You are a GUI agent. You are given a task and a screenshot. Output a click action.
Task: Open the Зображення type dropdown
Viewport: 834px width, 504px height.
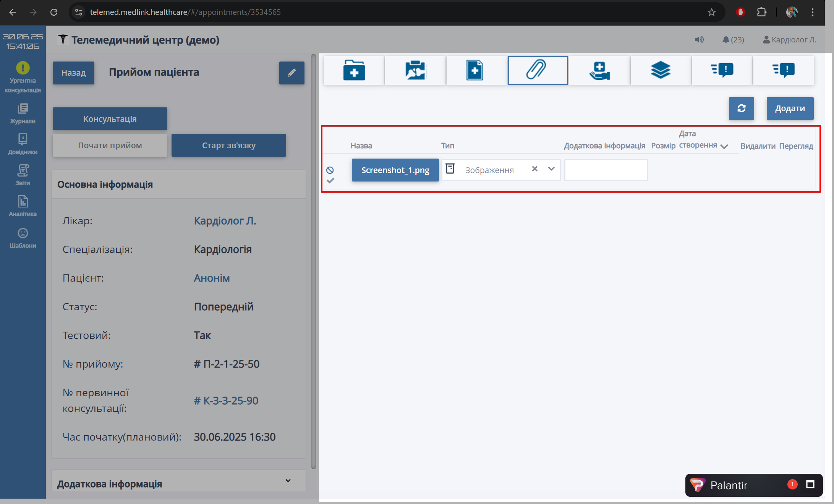tap(551, 169)
